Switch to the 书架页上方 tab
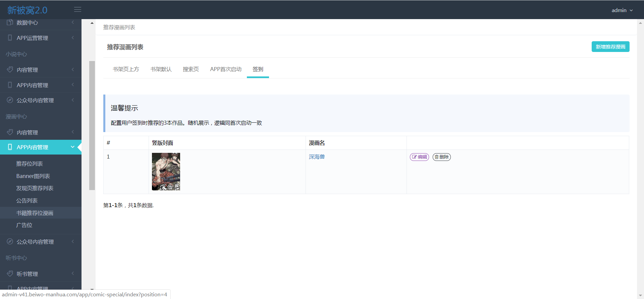The width and height of the screenshot is (644, 299). 126,69
